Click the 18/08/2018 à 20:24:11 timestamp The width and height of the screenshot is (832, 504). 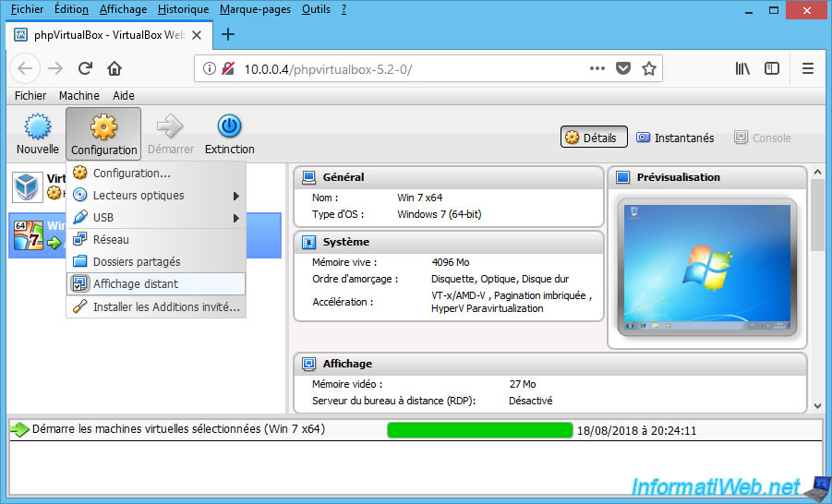637,431
